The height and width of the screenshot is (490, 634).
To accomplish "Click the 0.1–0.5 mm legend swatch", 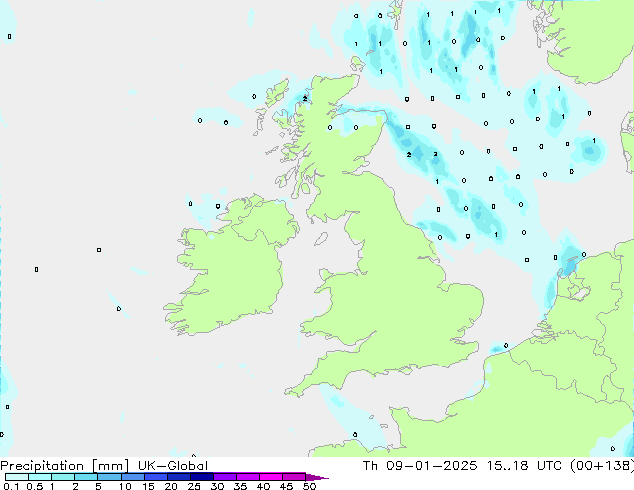I will point(17,477).
